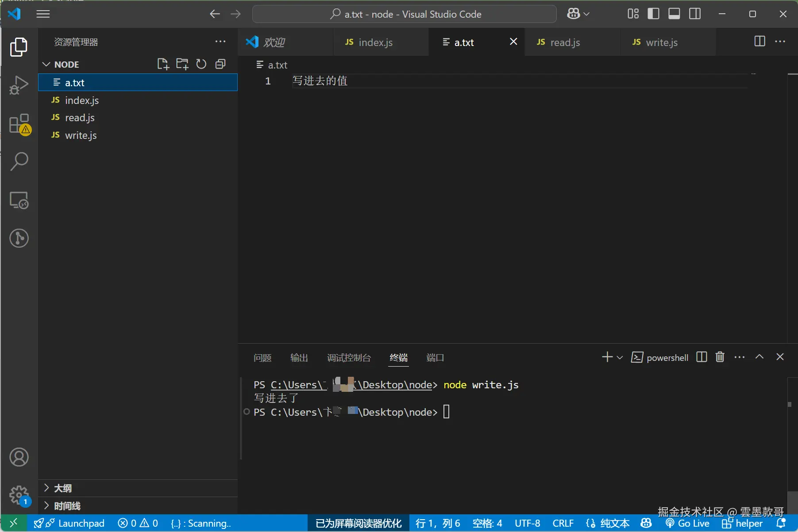This screenshot has height=532, width=798.
Task: Open remote window from status bar
Action: tap(14, 523)
